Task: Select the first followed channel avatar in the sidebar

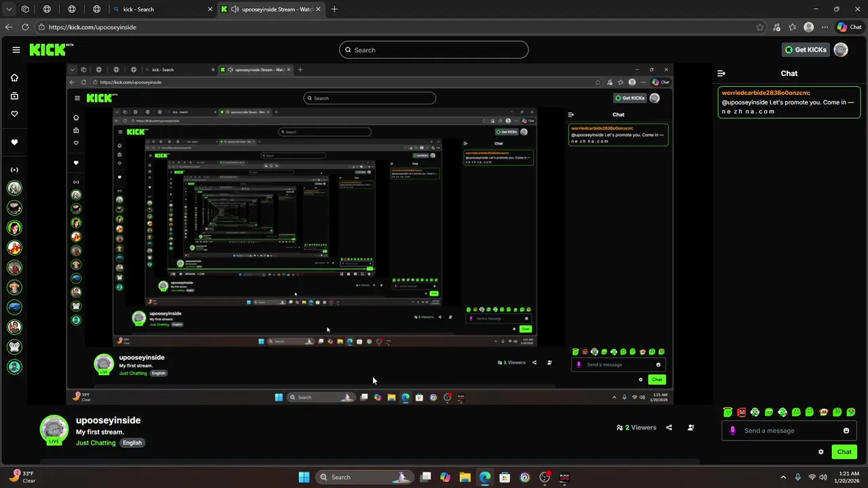Action: [14, 188]
